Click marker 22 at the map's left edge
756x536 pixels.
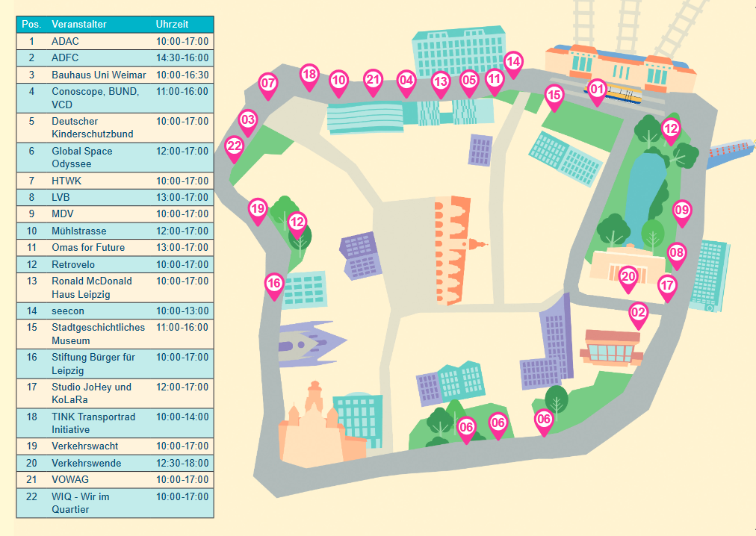(234, 148)
